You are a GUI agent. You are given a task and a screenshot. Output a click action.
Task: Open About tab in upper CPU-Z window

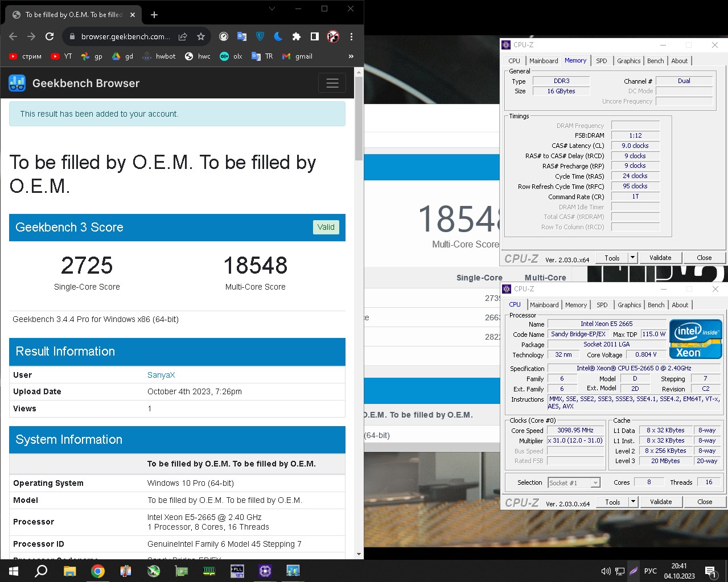679,61
